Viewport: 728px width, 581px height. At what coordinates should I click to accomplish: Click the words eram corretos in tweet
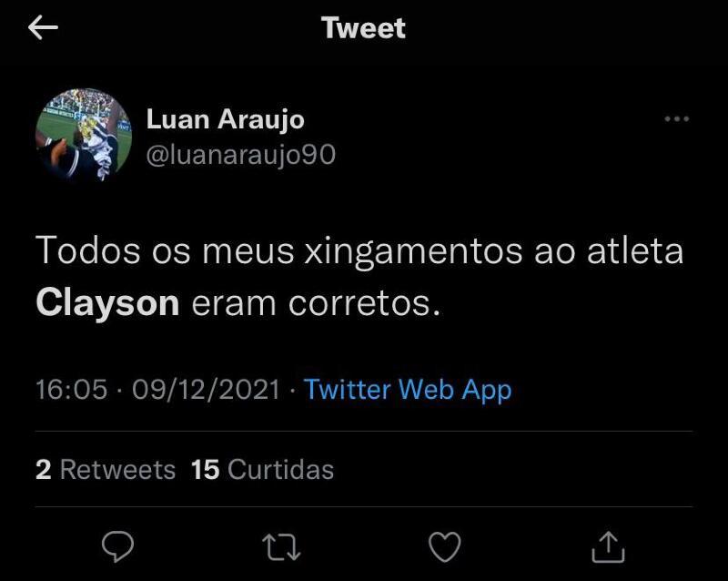316,304
